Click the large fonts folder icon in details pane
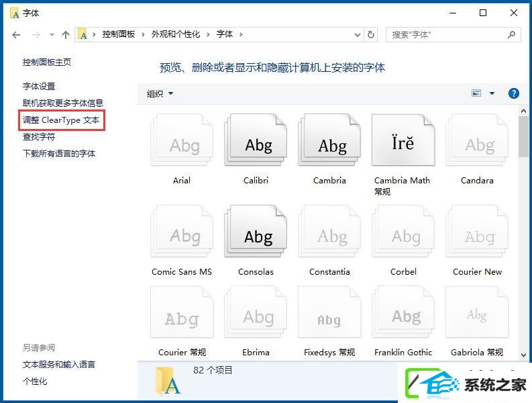This screenshot has height=403, width=532. pos(168,381)
